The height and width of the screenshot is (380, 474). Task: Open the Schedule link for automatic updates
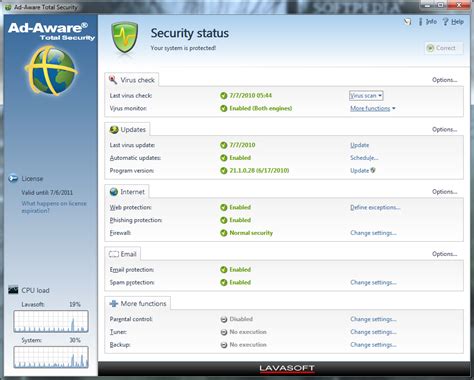pyautogui.click(x=364, y=158)
